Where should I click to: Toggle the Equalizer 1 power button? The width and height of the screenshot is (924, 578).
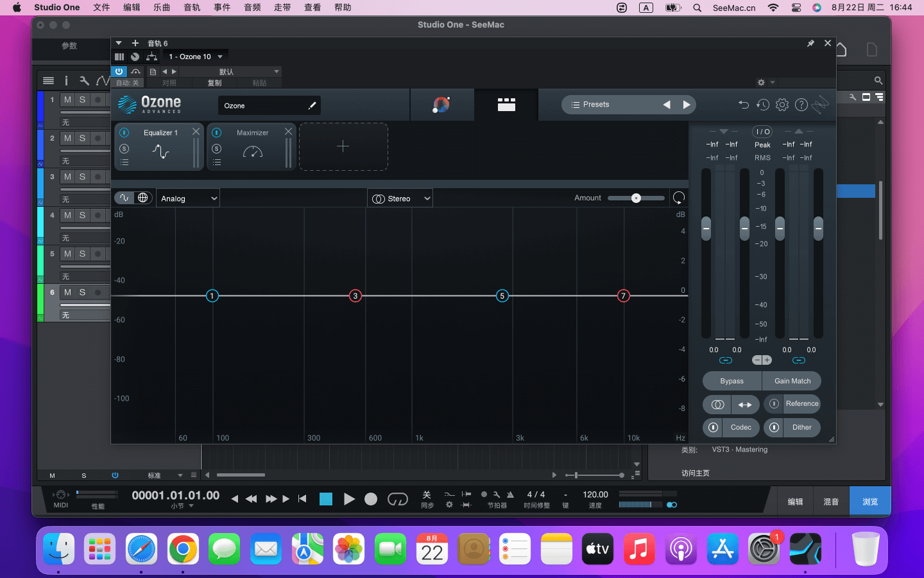tap(124, 132)
